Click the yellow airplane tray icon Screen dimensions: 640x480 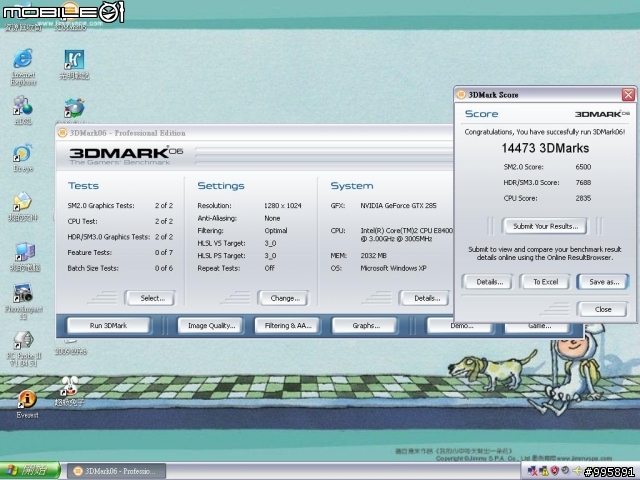577,471
